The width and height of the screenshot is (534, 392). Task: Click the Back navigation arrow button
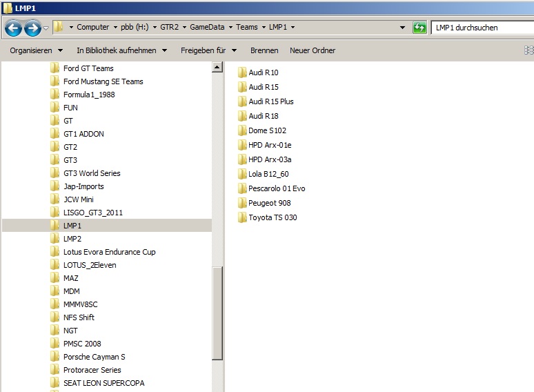(x=13, y=28)
